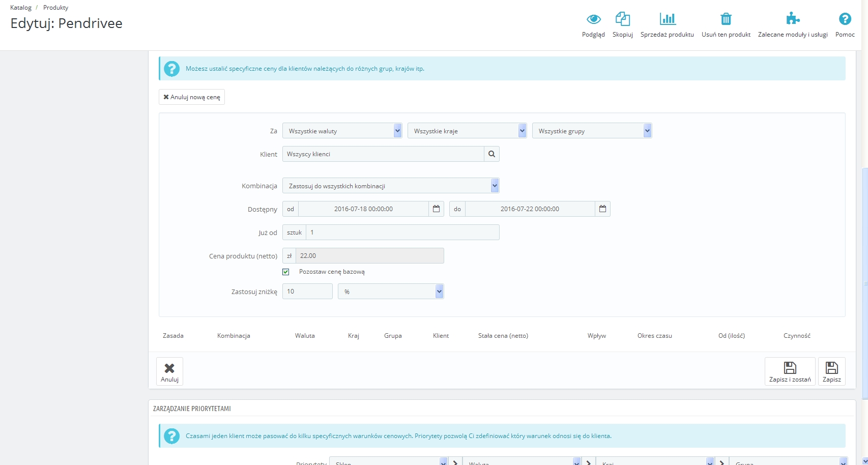
Task: Click the Zastosuj zniżkę amount field
Action: click(307, 292)
